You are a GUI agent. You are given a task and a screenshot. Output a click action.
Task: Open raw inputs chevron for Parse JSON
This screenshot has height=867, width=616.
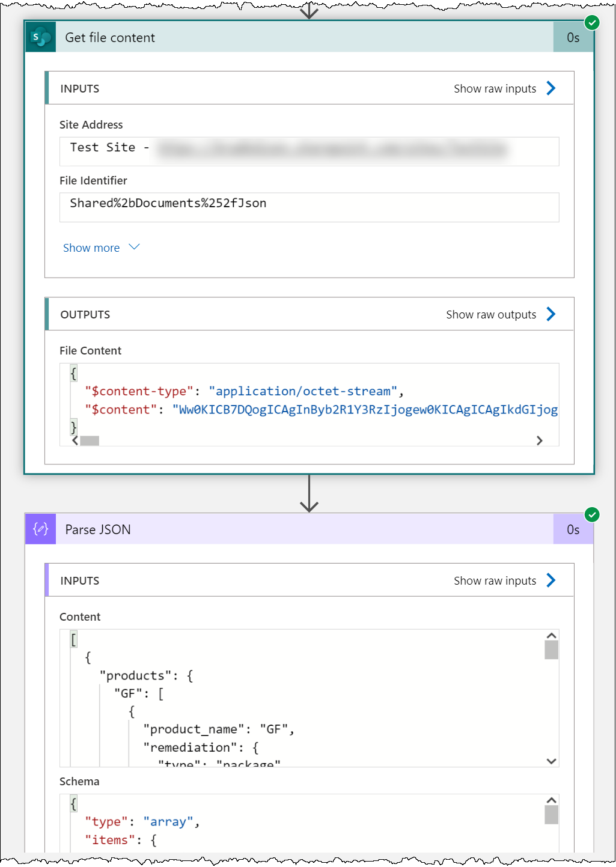[551, 580]
